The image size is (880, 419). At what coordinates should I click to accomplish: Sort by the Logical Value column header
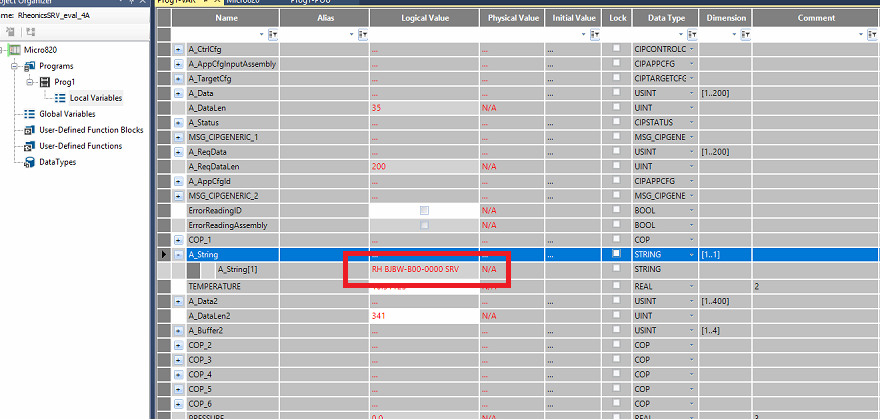coord(425,18)
